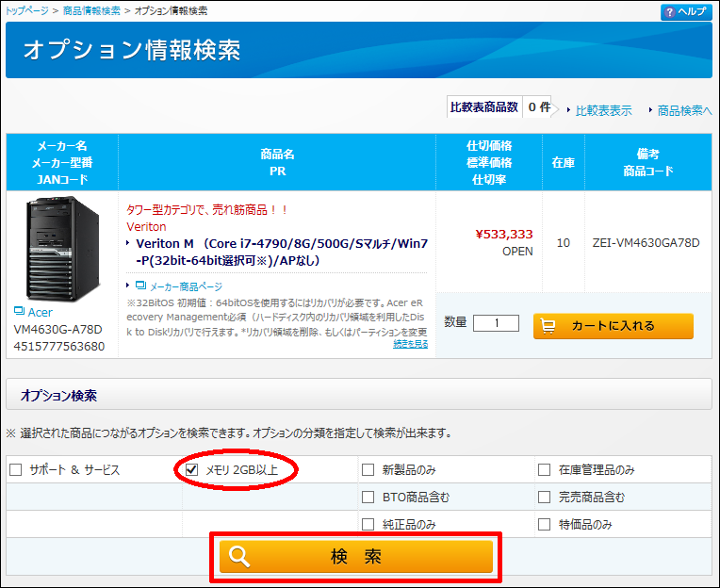Enable the 新製品のみ checkbox

tap(368, 469)
